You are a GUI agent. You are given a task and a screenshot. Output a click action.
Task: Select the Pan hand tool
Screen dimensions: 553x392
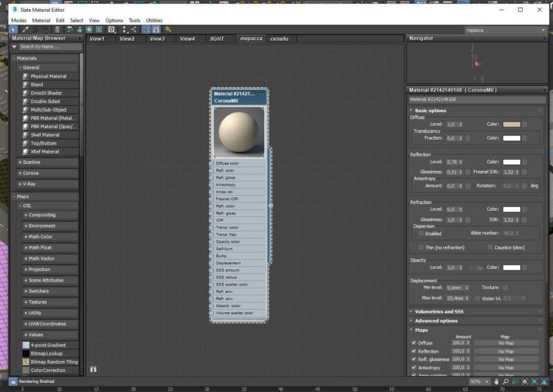[496, 382]
